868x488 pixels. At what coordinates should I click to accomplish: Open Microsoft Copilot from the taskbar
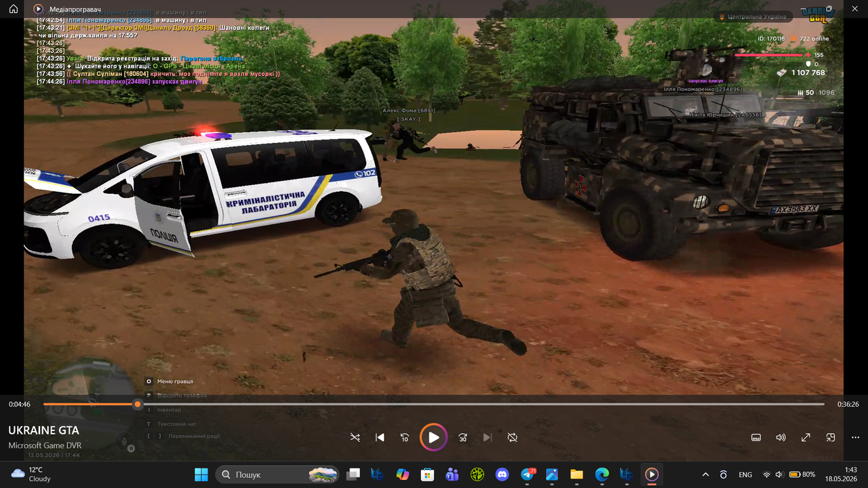pyautogui.click(x=403, y=474)
